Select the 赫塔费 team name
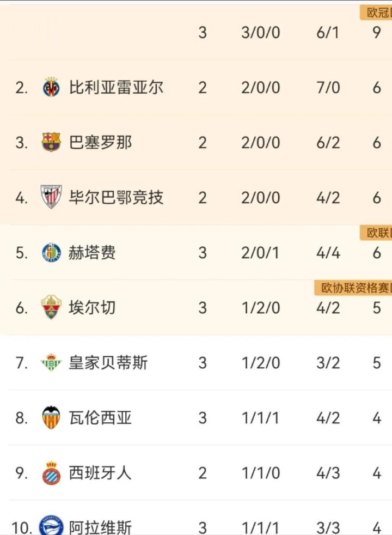The image size is (392, 535). pos(92,253)
